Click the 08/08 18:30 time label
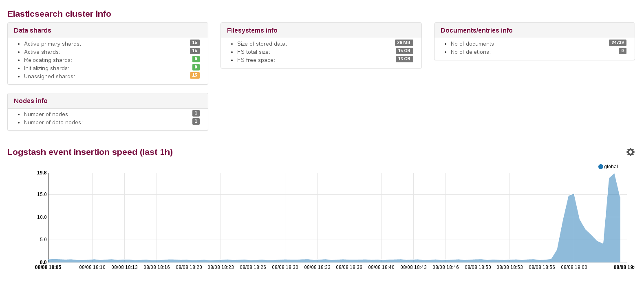Screen dimensions: 644x282 coord(285,267)
